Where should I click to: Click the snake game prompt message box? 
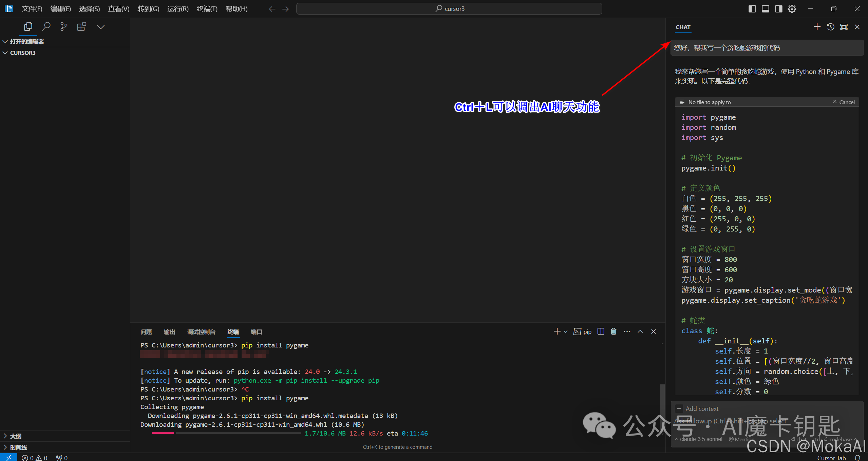[767, 48]
